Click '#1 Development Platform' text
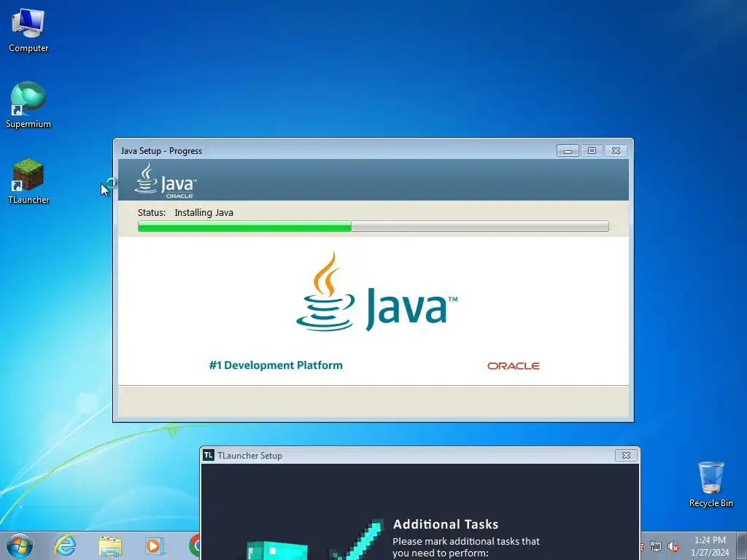Screen dimensions: 747x560 276,365
